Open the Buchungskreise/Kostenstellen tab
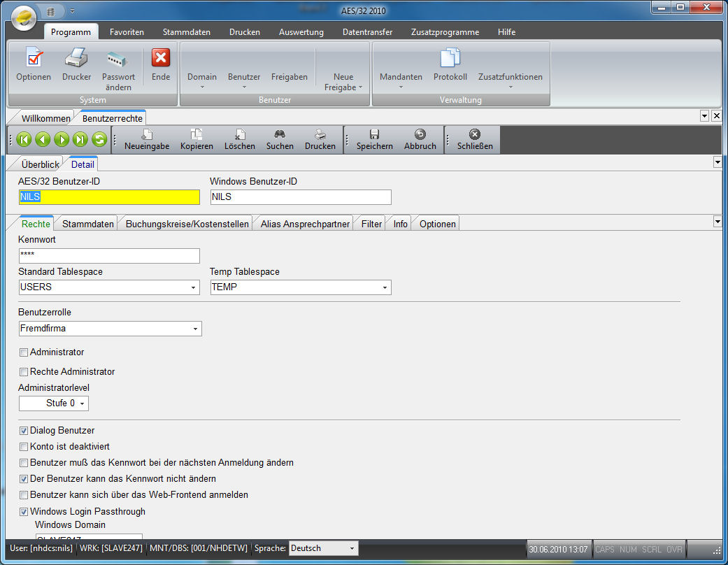728x565 pixels. click(x=187, y=224)
